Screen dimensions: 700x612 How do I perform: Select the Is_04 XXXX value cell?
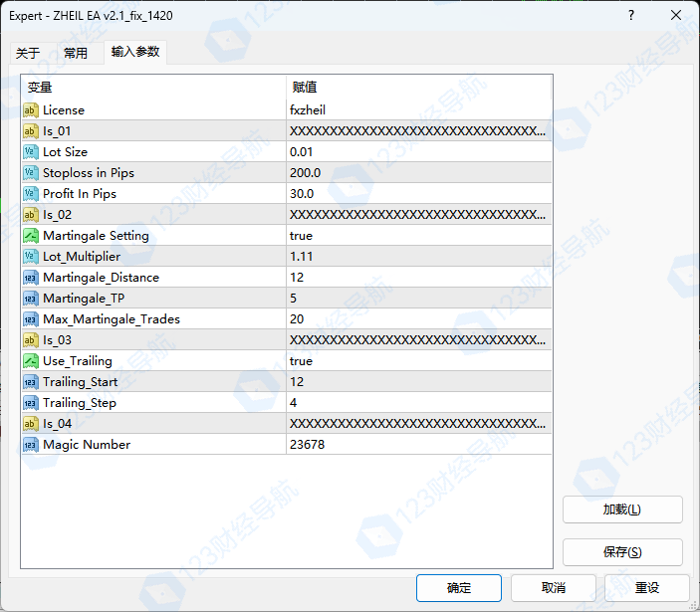tap(419, 424)
